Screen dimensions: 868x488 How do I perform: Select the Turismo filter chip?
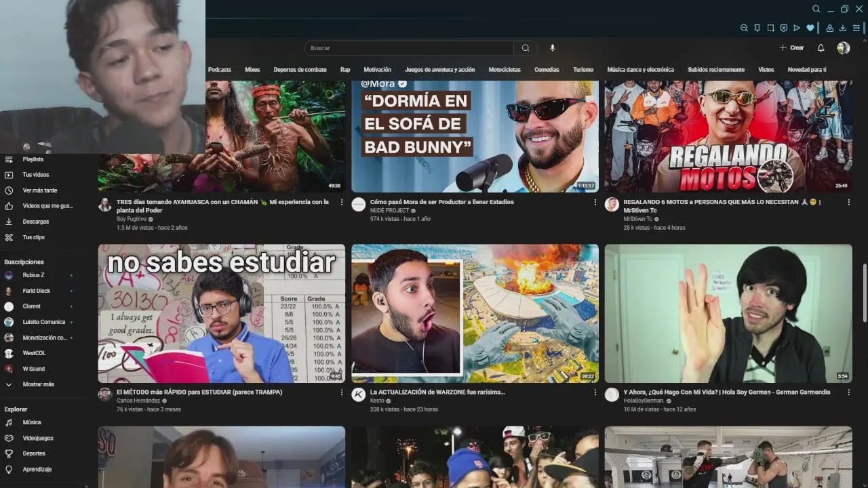(583, 69)
